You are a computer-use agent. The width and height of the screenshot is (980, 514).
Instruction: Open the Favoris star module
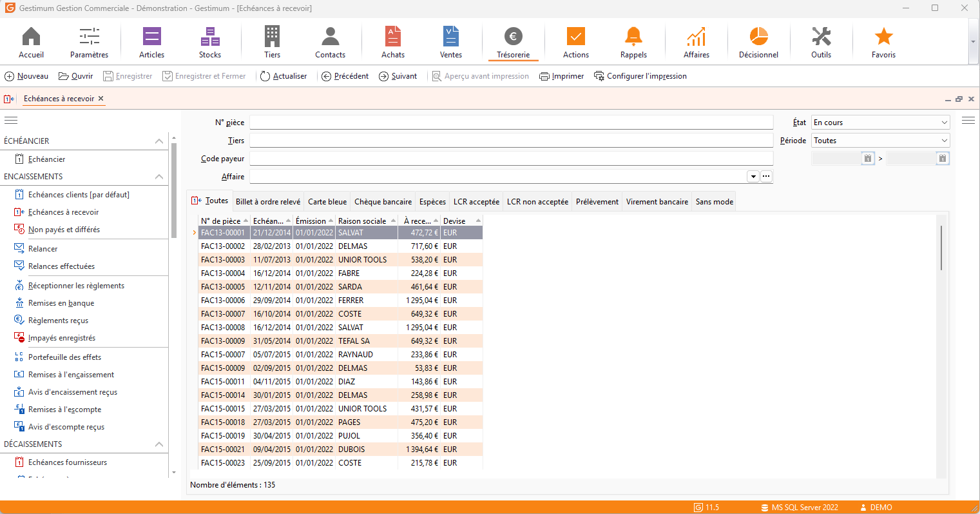tap(883, 43)
